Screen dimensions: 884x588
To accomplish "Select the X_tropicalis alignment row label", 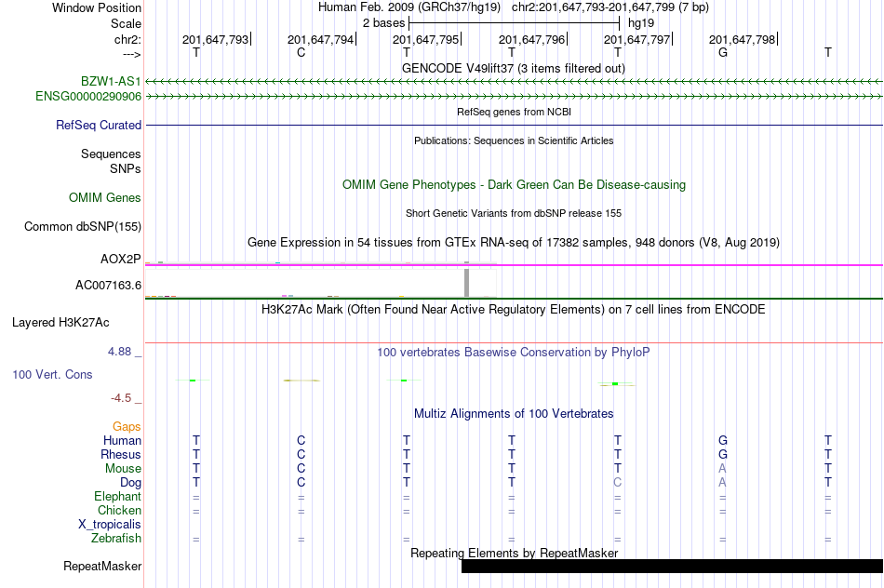I will [x=110, y=525].
